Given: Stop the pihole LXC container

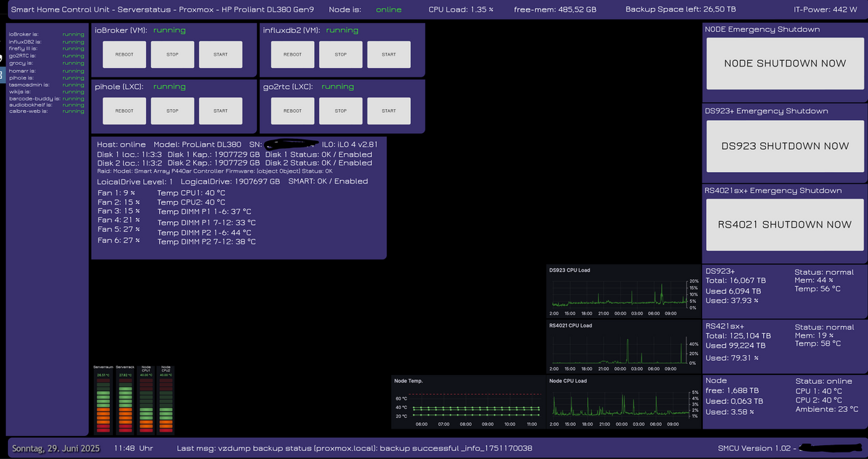Looking at the screenshot, I should click(x=172, y=111).
